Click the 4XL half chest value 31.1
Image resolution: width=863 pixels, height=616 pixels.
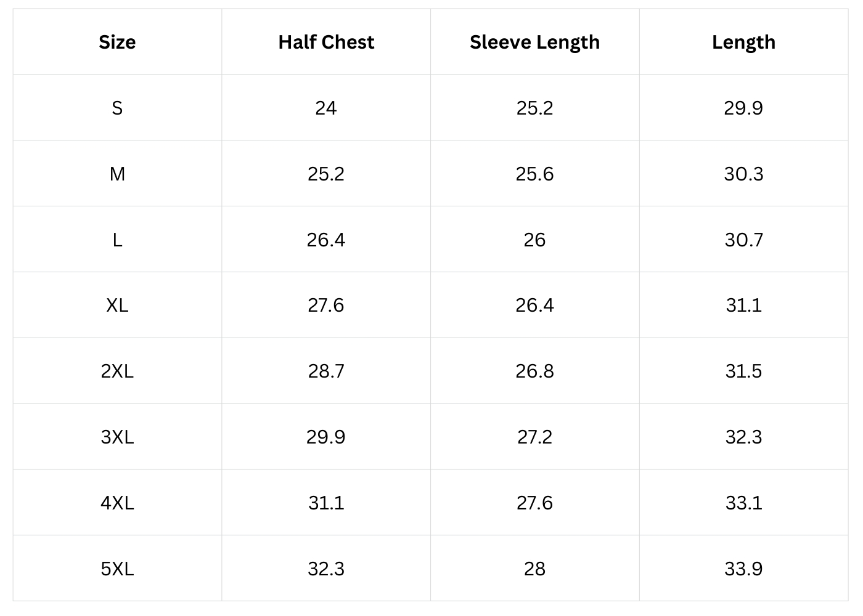[326, 503]
